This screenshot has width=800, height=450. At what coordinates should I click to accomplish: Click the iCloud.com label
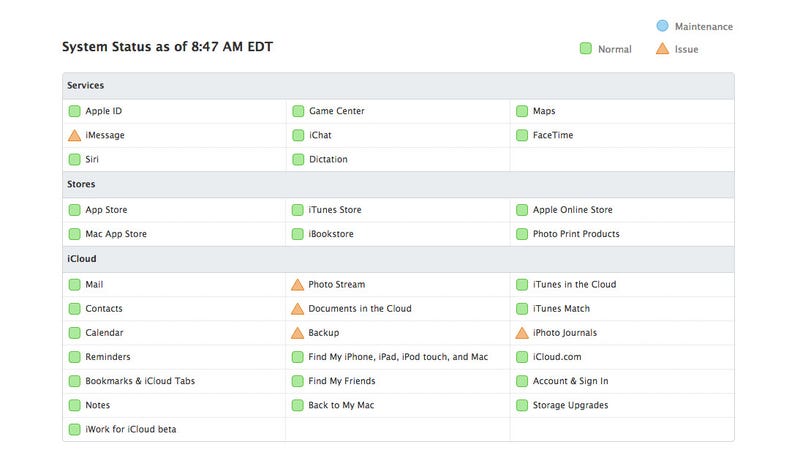557,357
